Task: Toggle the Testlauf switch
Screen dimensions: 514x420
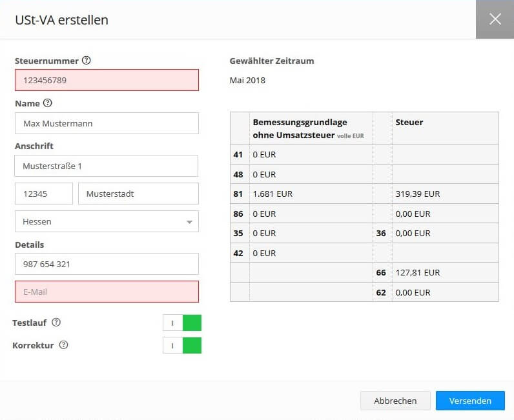Action: point(182,323)
